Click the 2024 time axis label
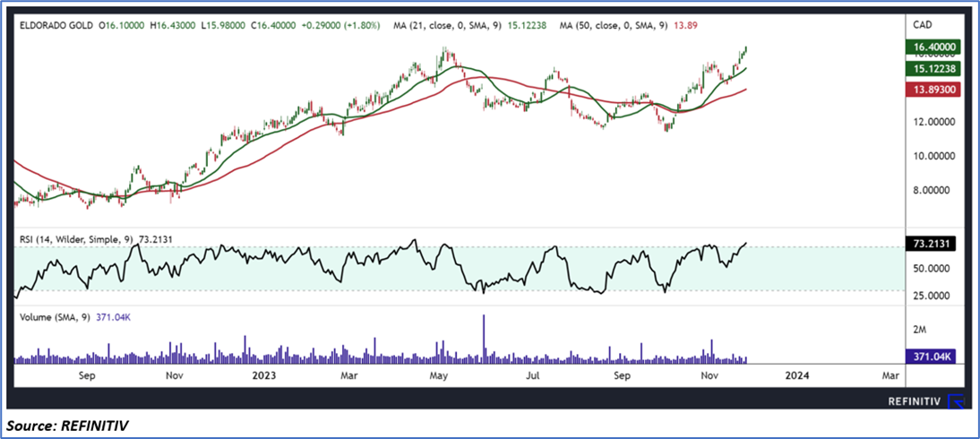The width and height of the screenshot is (980, 439). (797, 375)
